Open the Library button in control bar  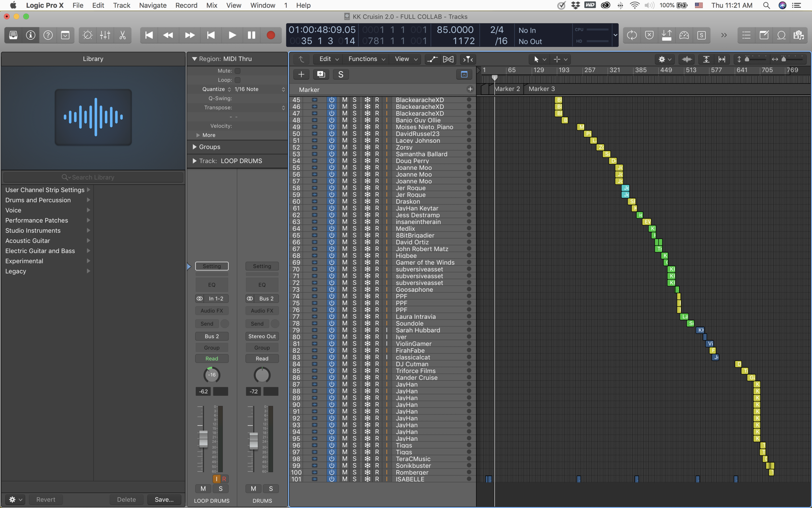coord(13,35)
